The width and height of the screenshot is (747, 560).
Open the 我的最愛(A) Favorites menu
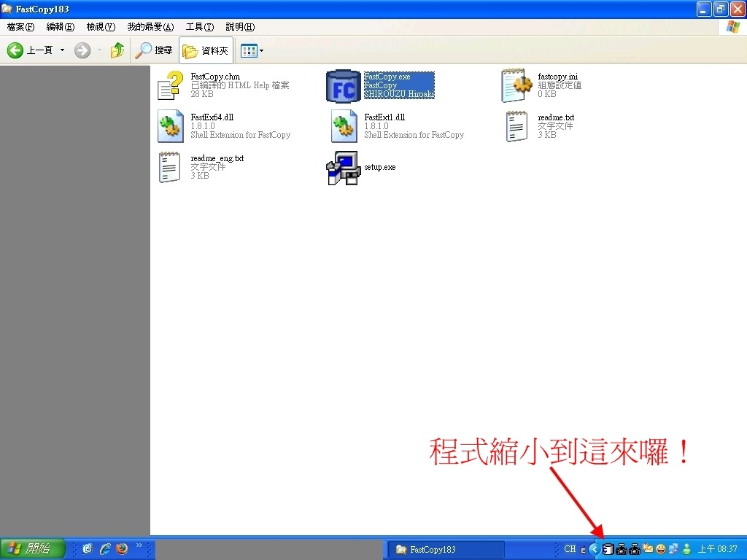pos(150,27)
